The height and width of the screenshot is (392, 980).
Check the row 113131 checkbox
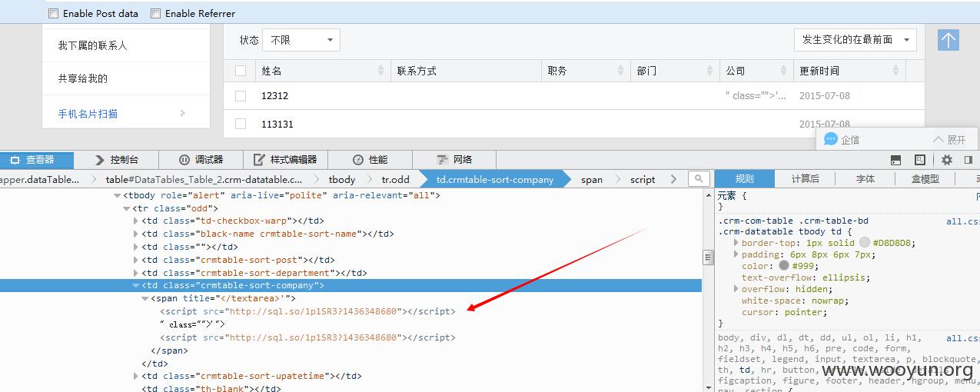point(241,124)
